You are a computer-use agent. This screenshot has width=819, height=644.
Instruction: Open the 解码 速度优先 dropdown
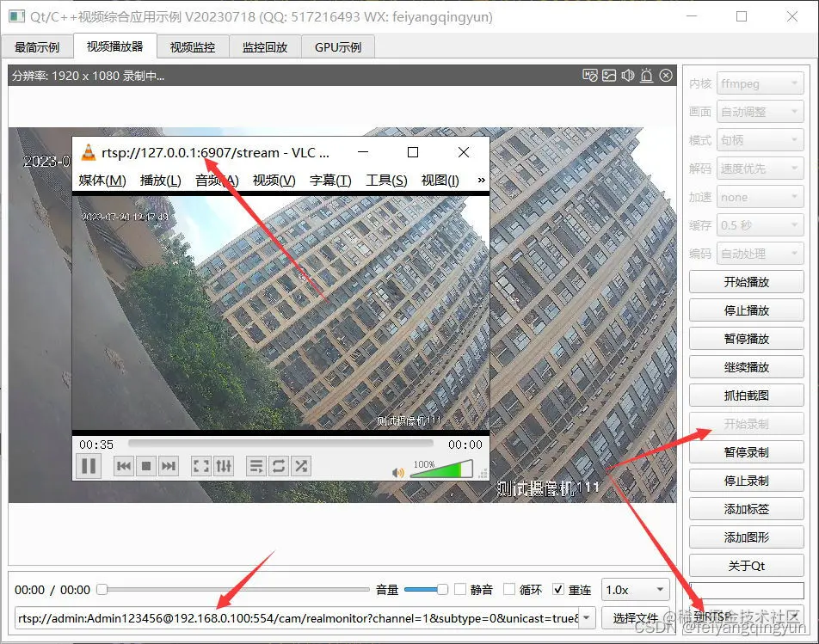pyautogui.click(x=760, y=169)
